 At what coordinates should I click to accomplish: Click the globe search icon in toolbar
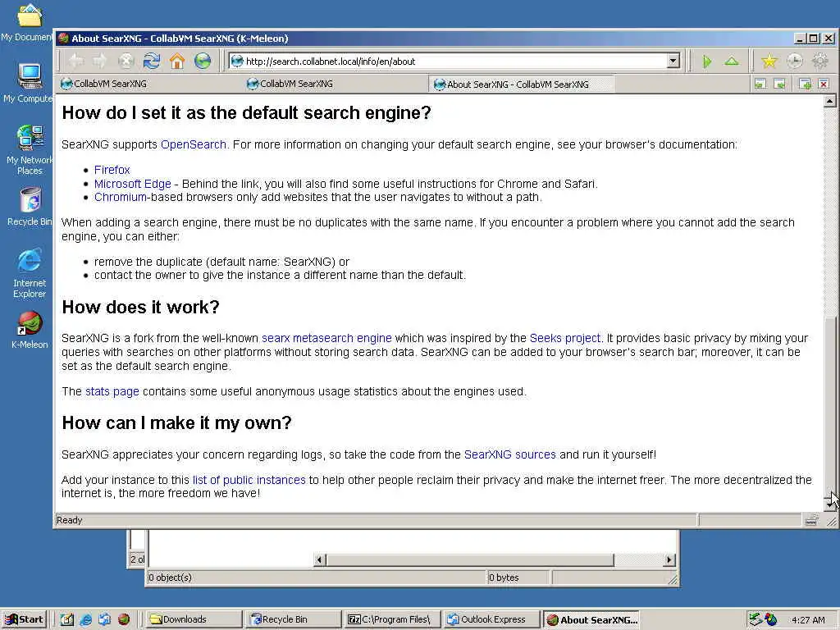pos(203,61)
